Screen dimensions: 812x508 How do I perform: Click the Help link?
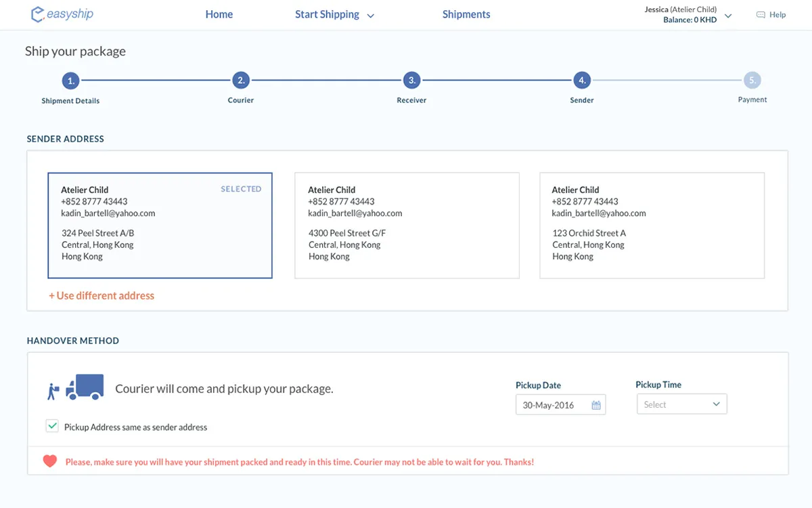pyautogui.click(x=777, y=15)
